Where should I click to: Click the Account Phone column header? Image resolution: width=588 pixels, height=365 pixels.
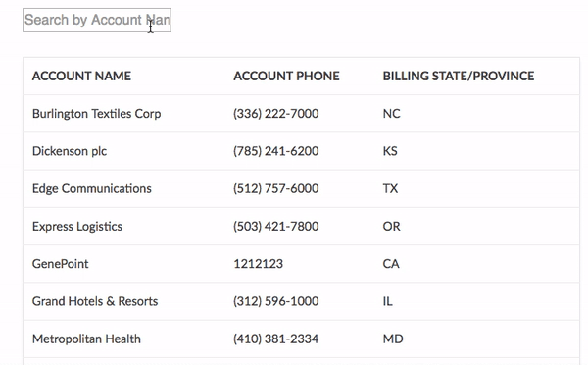(x=286, y=76)
